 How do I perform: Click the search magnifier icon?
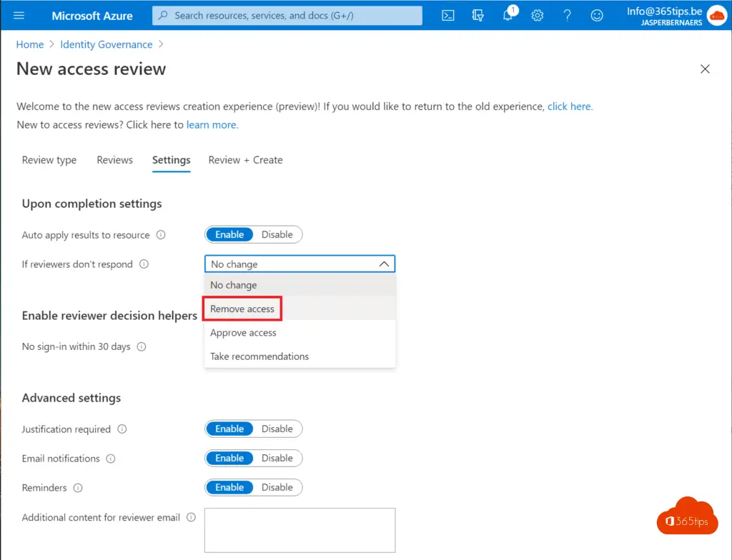tap(163, 16)
